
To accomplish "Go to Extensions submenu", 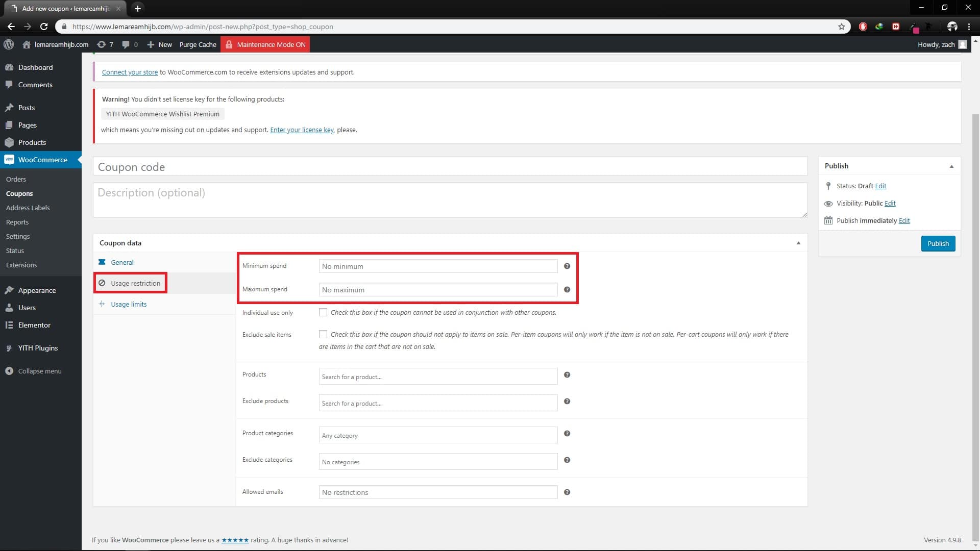I will (x=21, y=265).
